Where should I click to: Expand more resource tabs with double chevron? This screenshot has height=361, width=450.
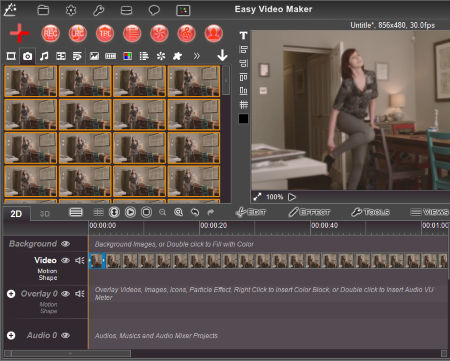[197, 56]
